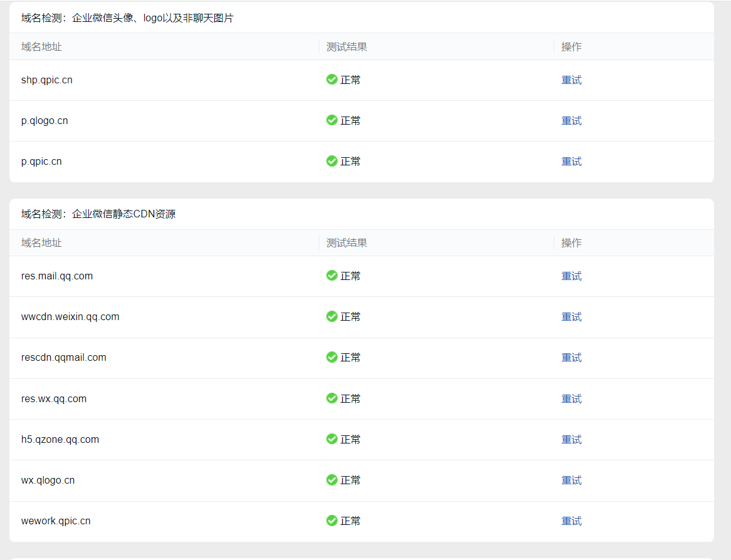Select the domain text shp.qpic.cn
Viewport: 731px width, 560px height.
46,80
